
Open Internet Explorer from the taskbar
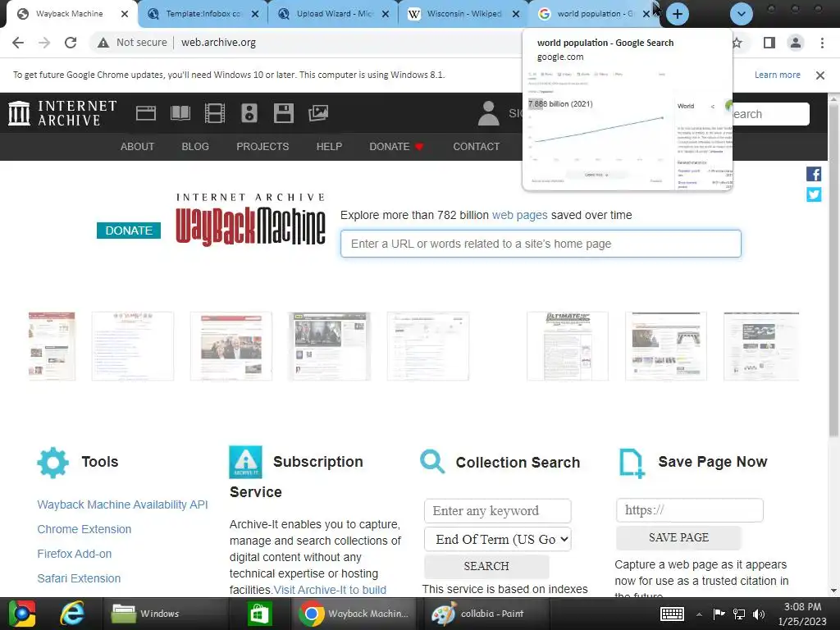[72, 614]
